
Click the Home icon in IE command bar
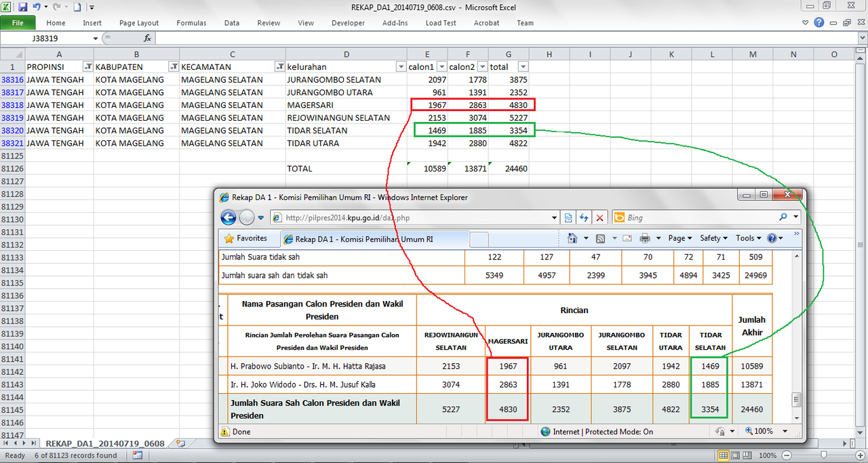click(572, 239)
